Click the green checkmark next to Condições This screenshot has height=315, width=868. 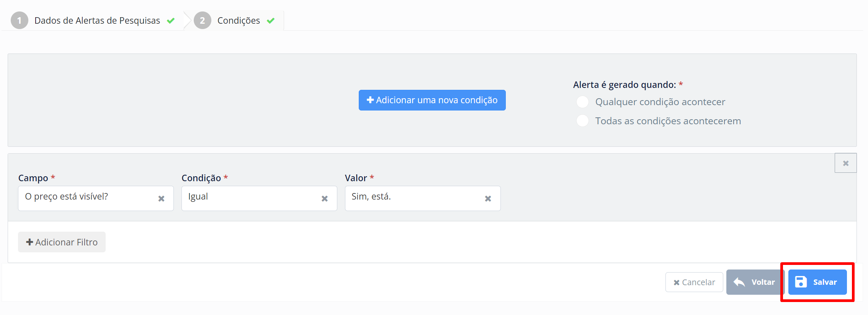(x=271, y=21)
